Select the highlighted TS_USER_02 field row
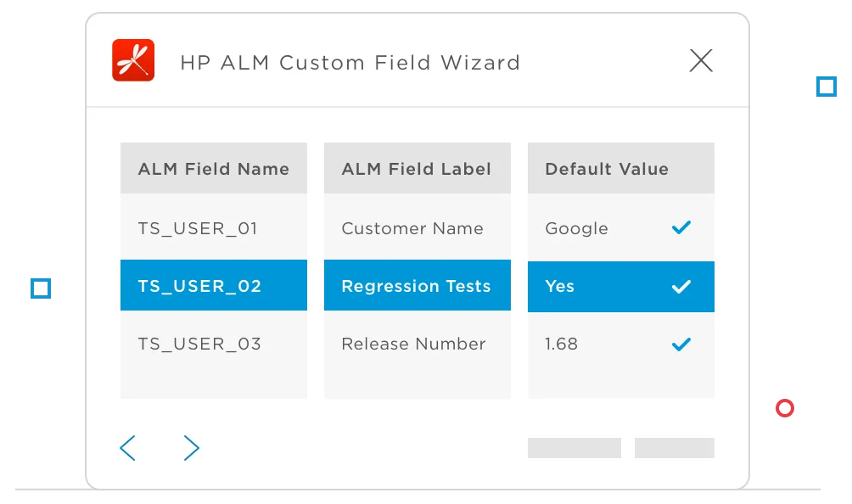852x504 pixels. tap(199, 286)
